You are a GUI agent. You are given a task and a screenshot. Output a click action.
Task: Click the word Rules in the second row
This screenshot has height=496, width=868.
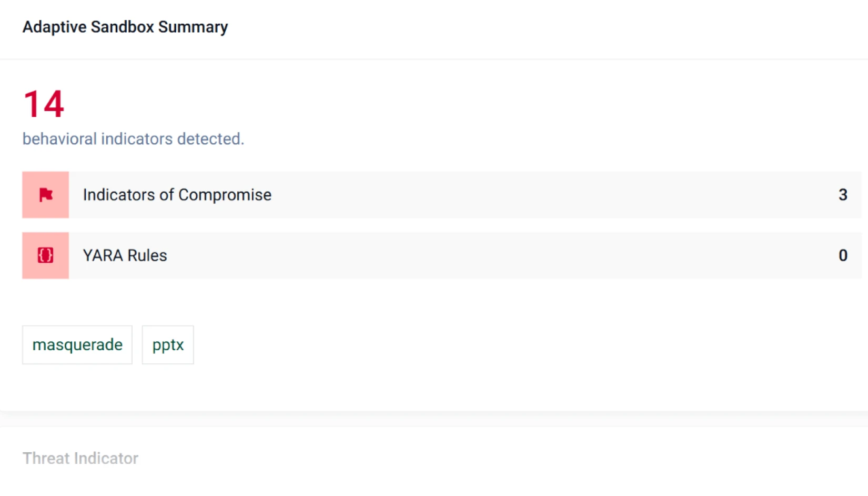pyautogui.click(x=147, y=255)
